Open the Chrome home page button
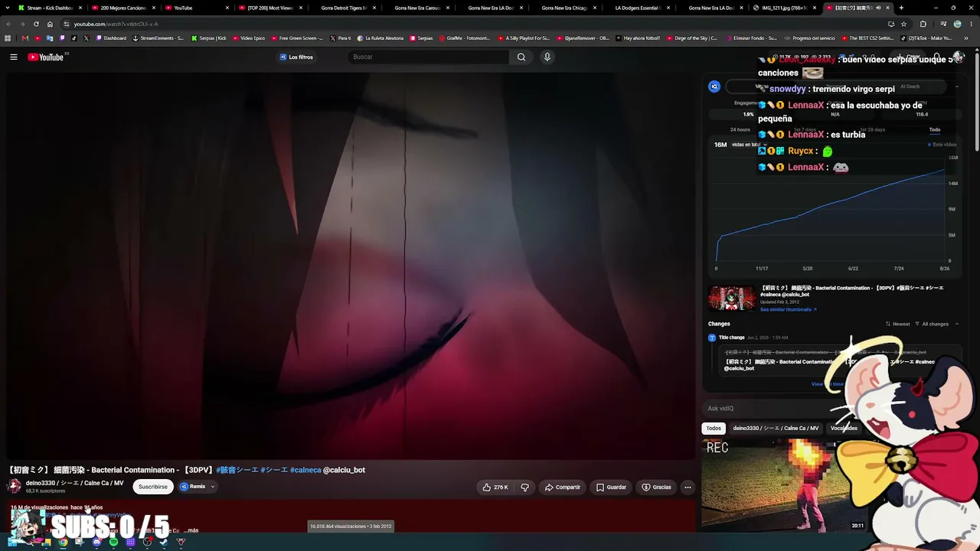 click(51, 24)
